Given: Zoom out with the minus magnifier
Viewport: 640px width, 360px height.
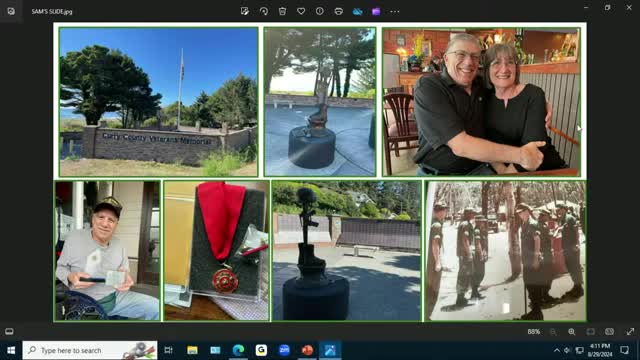Looking at the screenshot, I should pyautogui.click(x=553, y=332).
